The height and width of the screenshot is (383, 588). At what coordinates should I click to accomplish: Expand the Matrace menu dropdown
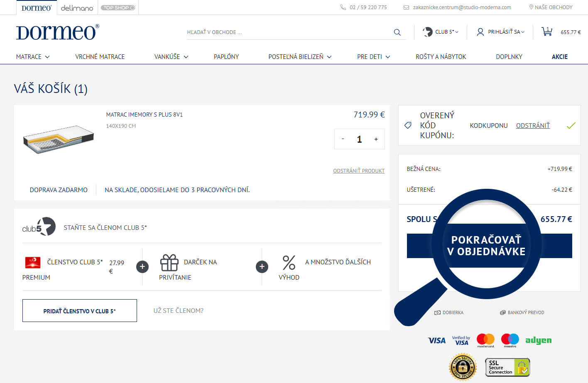[x=33, y=57]
